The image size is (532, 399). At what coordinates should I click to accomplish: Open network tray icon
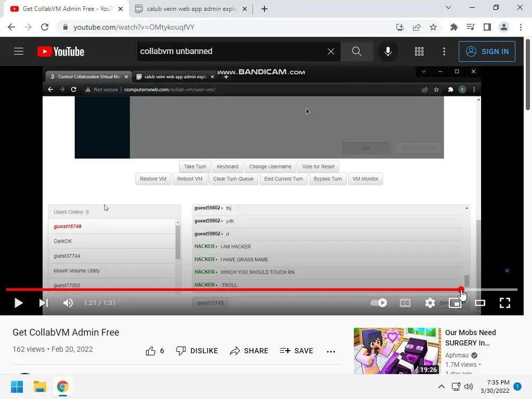(456, 387)
